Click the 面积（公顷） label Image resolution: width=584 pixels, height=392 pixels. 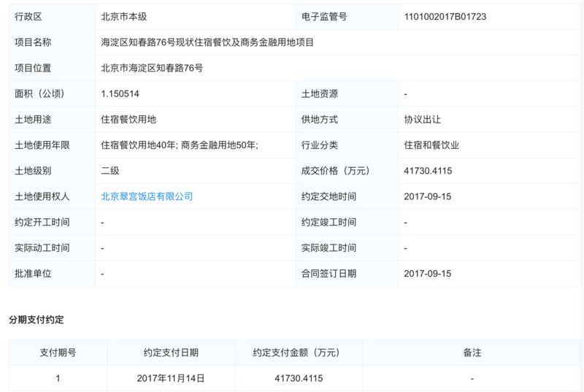[39, 93]
